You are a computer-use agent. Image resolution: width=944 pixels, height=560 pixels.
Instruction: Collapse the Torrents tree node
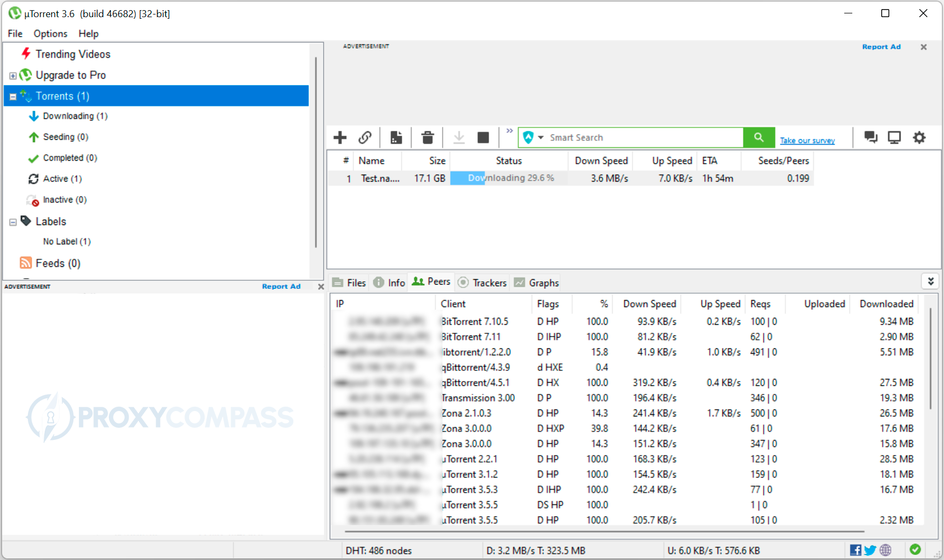13,97
